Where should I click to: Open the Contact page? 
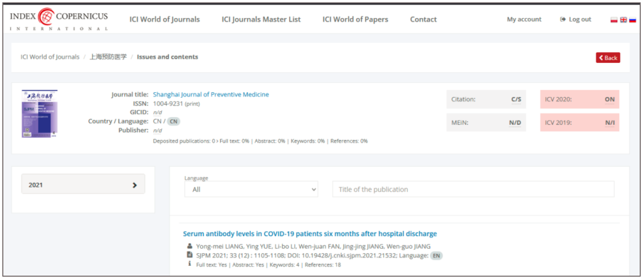point(423,19)
